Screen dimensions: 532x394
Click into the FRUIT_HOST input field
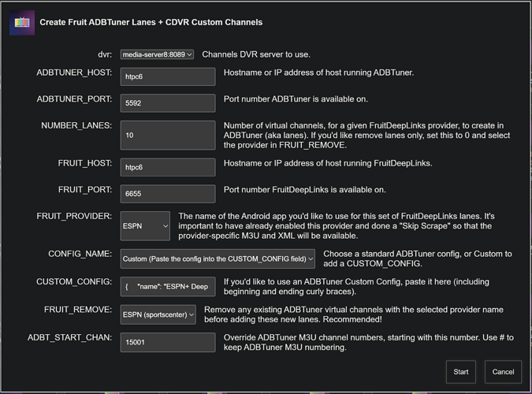point(168,167)
